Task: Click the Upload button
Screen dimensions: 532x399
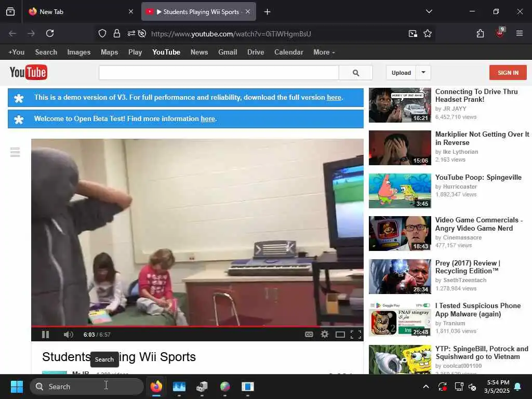Action: click(401, 73)
